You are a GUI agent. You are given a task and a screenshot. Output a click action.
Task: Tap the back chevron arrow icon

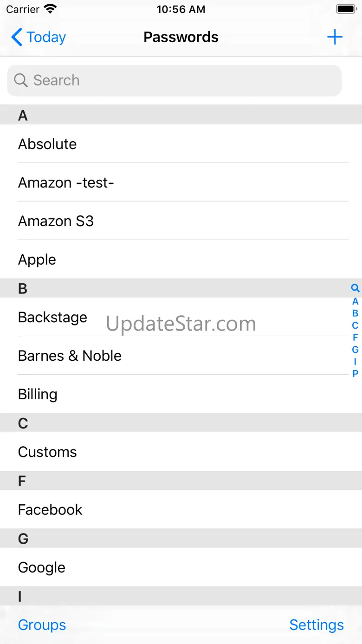(x=17, y=37)
